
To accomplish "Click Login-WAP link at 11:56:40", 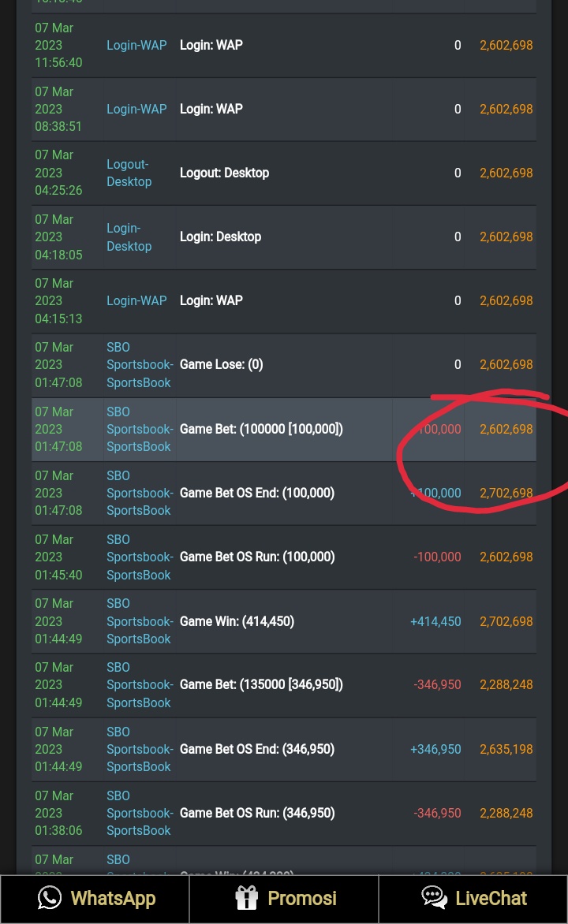I will click(136, 46).
